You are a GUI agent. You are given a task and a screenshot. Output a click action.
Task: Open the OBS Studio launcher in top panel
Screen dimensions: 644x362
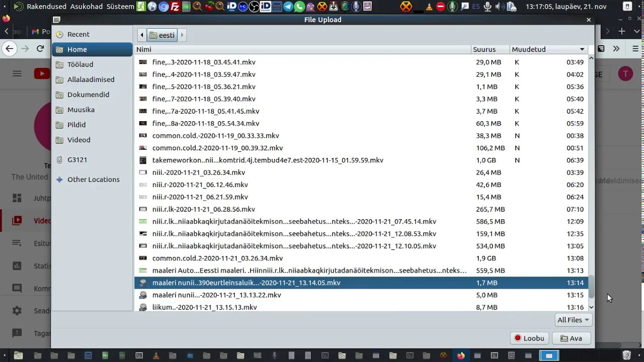[x=255, y=7]
